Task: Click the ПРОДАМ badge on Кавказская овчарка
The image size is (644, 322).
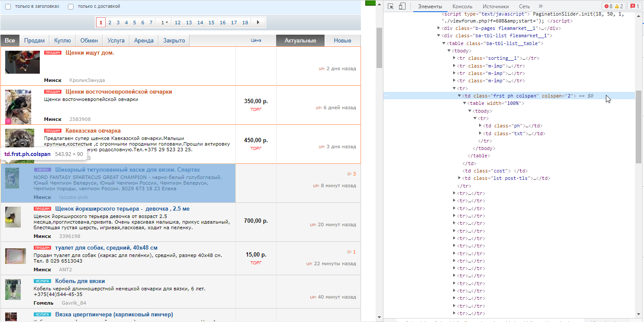Action: click(x=53, y=130)
